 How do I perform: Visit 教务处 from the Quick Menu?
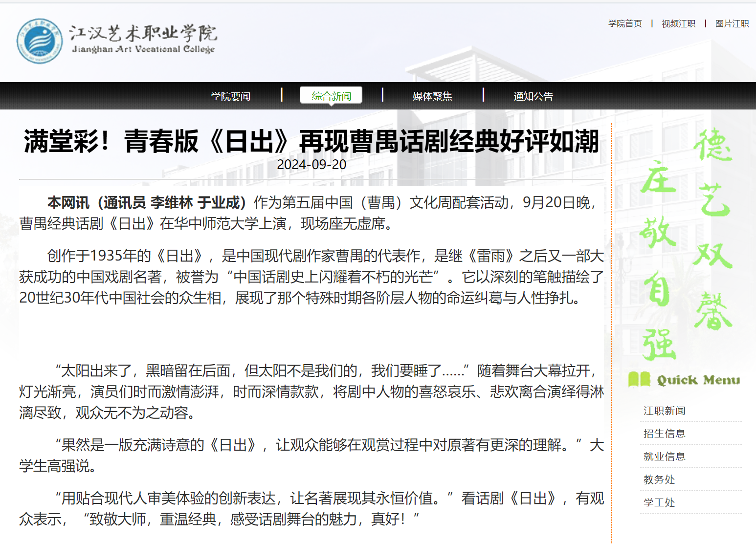pyautogui.click(x=659, y=479)
